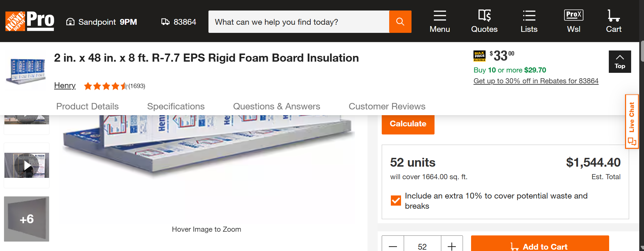Open the shopping Cart icon
The image size is (644, 251).
[614, 22]
